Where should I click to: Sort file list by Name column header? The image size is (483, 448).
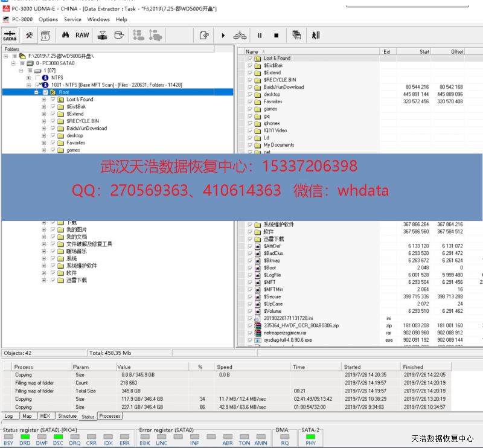[252, 52]
